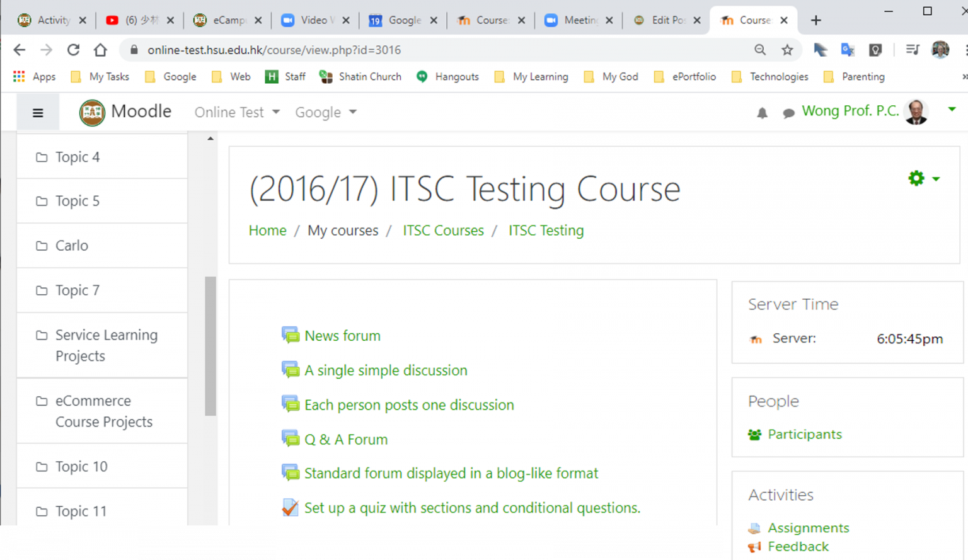Click the Google Translate extension icon

tap(847, 49)
